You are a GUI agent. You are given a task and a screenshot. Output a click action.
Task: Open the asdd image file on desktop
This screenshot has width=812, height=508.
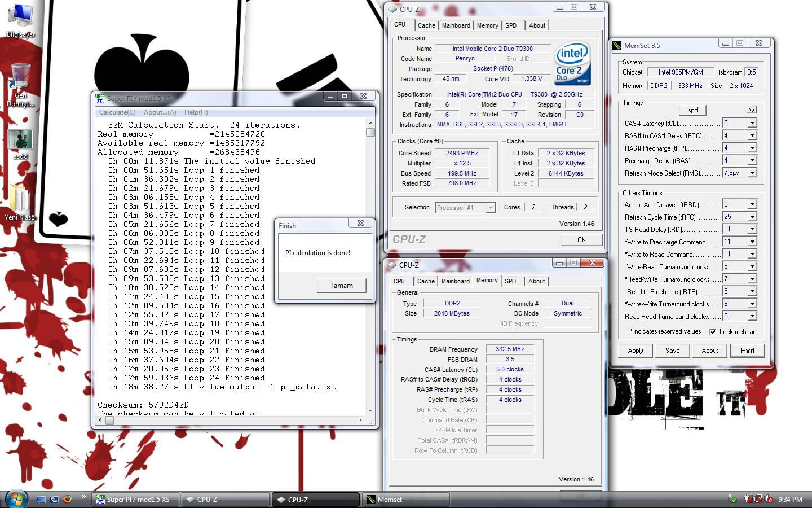(21, 144)
